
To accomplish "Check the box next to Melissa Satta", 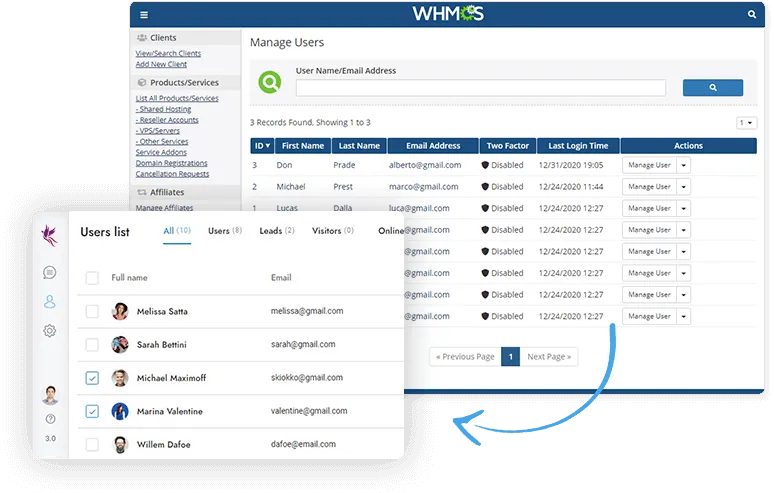I will [x=92, y=312].
